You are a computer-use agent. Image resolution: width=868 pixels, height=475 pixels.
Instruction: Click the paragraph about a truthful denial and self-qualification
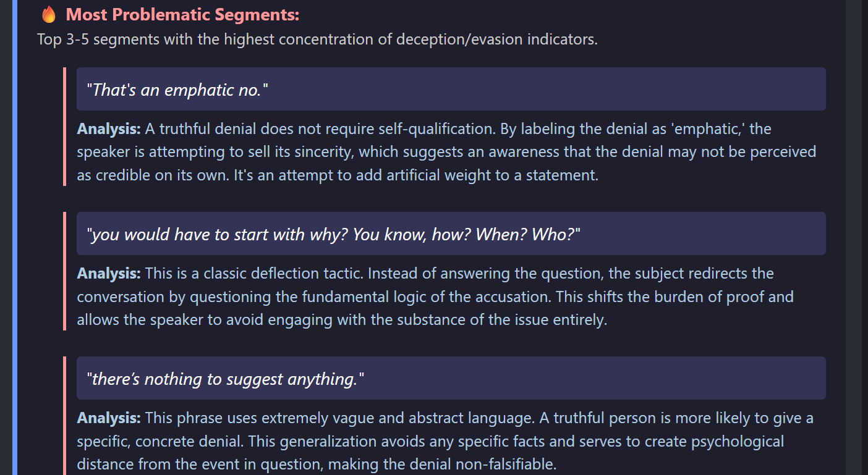point(445,152)
